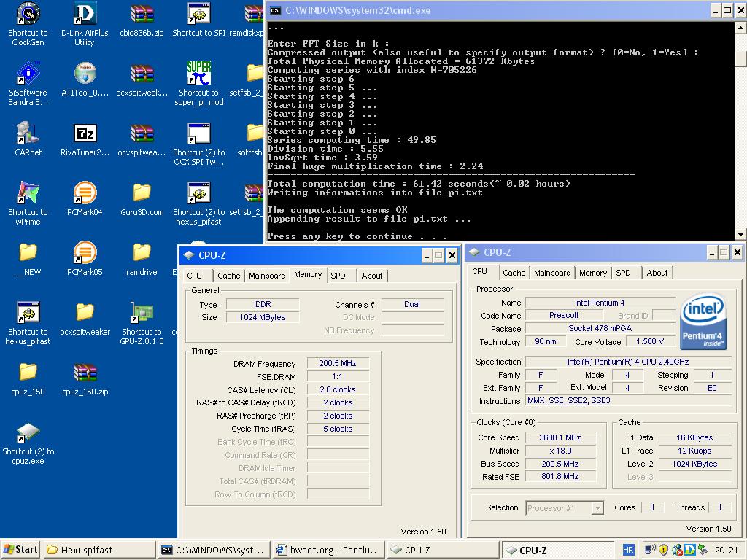Open Shortcut (2) to hexus_pifast icon
The image size is (747, 560).
pos(198,193)
